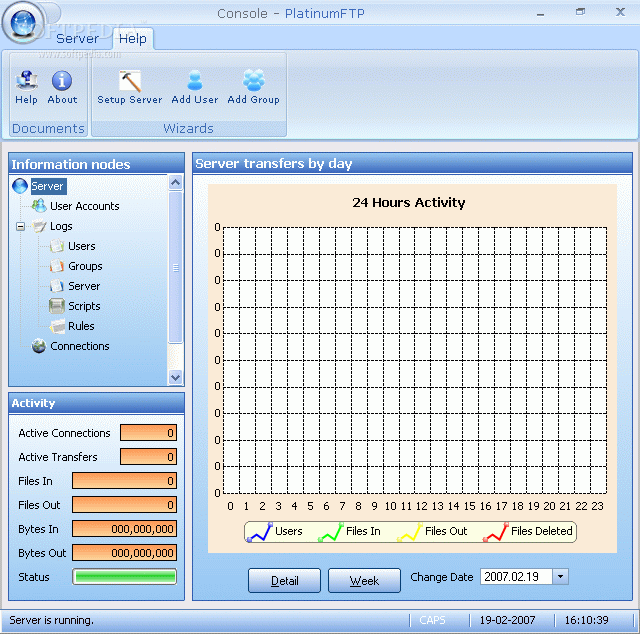
Task: Click the User Accounts icon in tree
Action: 39,206
